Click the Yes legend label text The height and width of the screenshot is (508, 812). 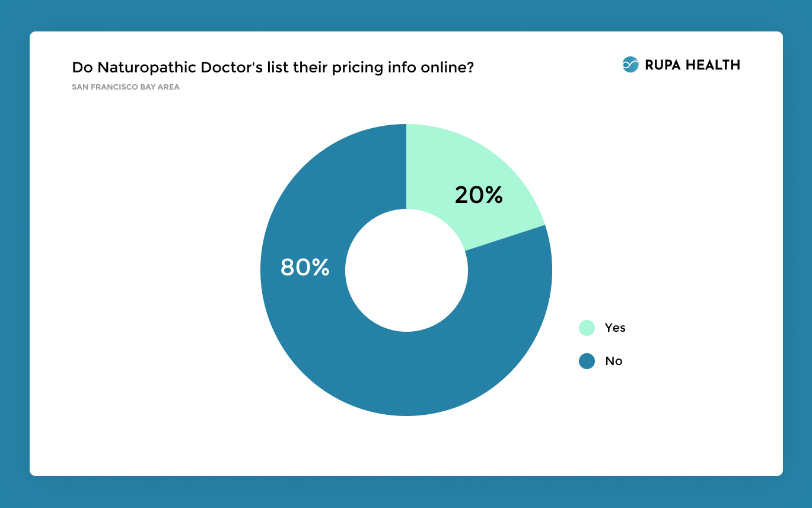615,328
